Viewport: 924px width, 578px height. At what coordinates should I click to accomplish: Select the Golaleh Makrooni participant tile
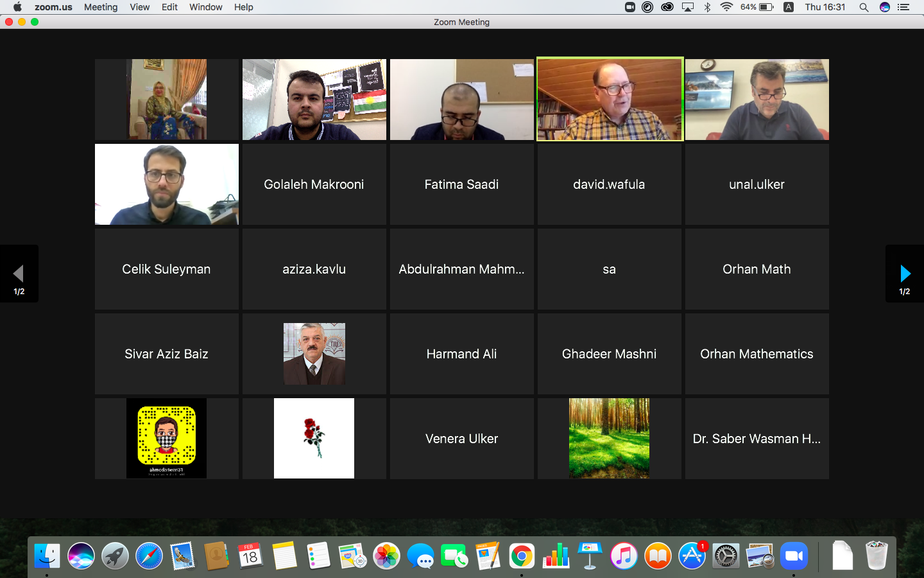[314, 184]
